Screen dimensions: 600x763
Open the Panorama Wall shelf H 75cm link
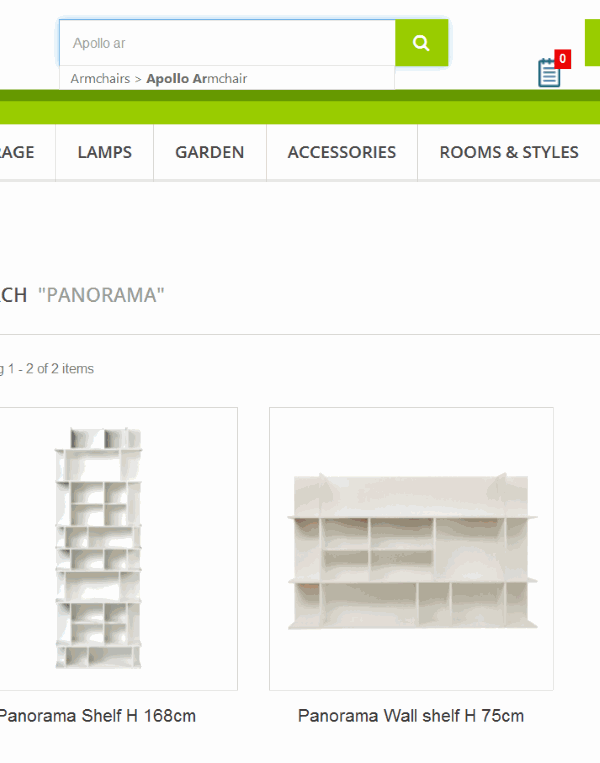411,716
